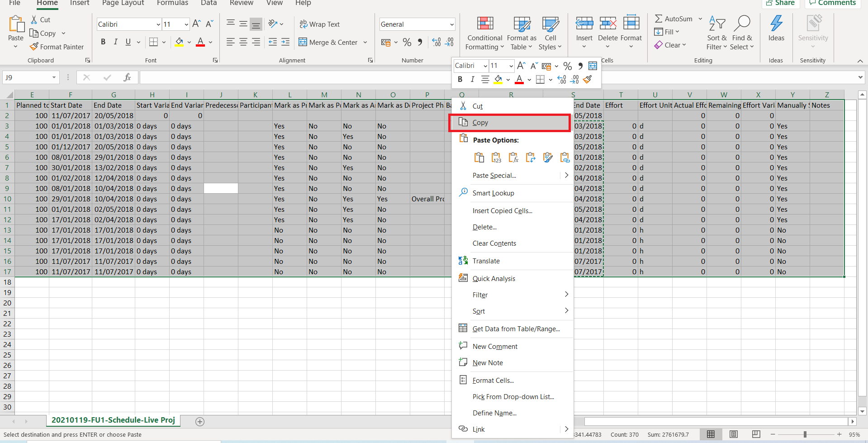Click the Delete cells icon
The image size is (868, 443).
pos(608,23)
